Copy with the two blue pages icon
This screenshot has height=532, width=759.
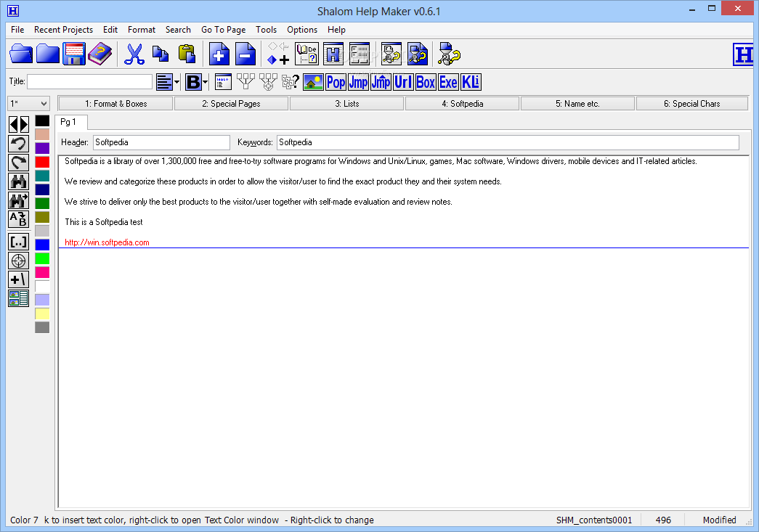pos(161,54)
